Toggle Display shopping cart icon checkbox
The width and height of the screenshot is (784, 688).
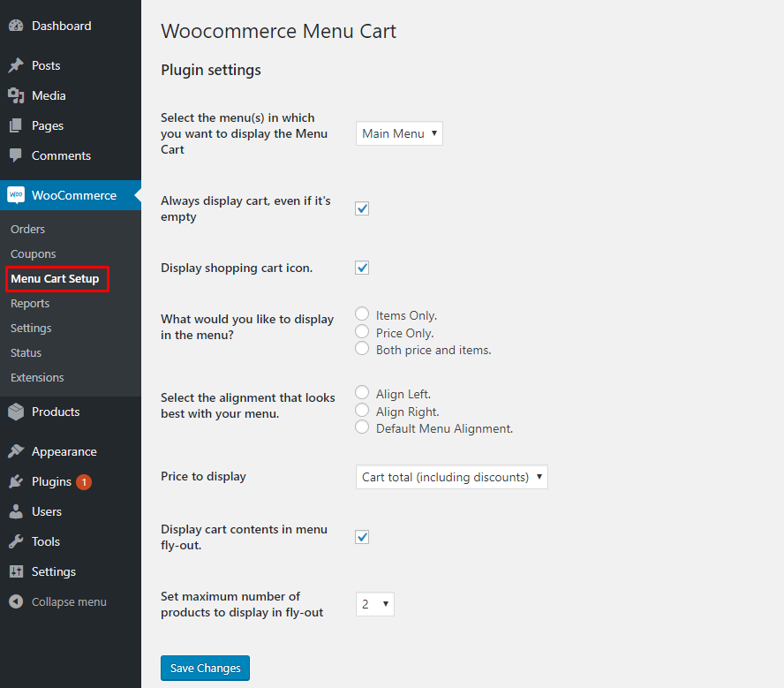(x=362, y=268)
